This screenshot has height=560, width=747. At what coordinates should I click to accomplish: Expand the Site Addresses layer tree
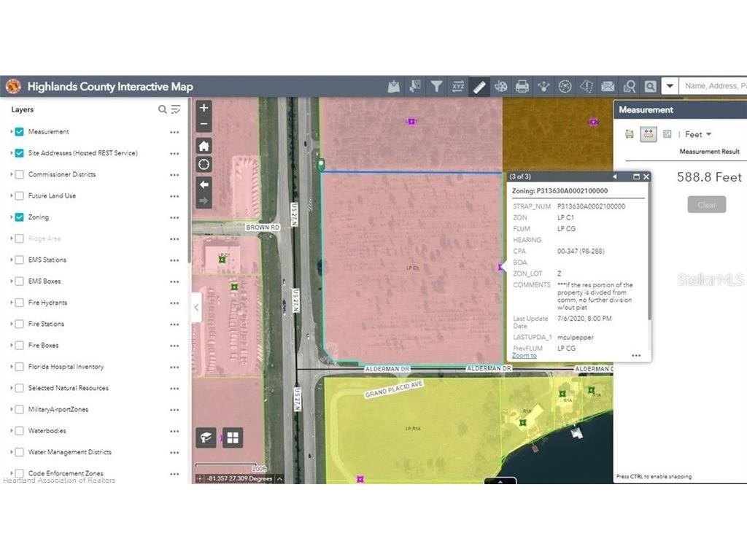tap(12, 154)
